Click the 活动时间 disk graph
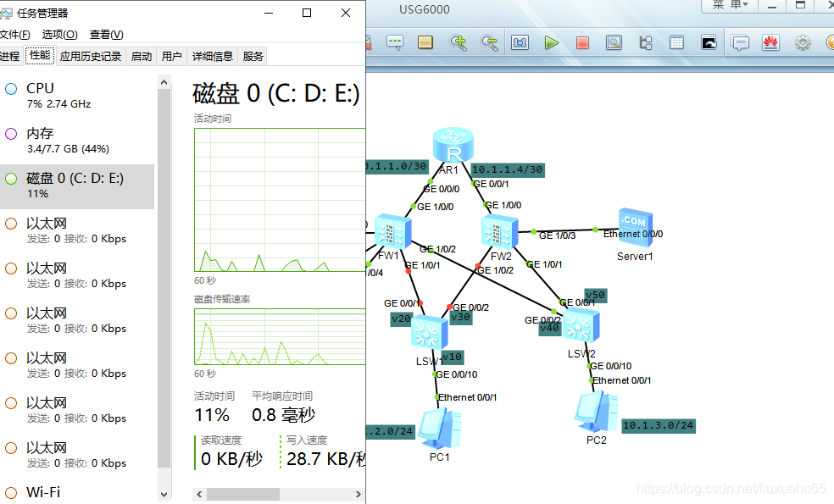 coord(280,200)
